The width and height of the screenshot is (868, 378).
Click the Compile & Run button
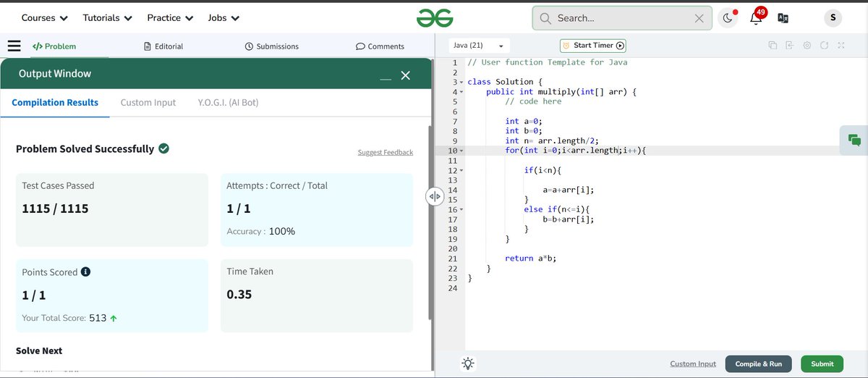click(x=759, y=364)
